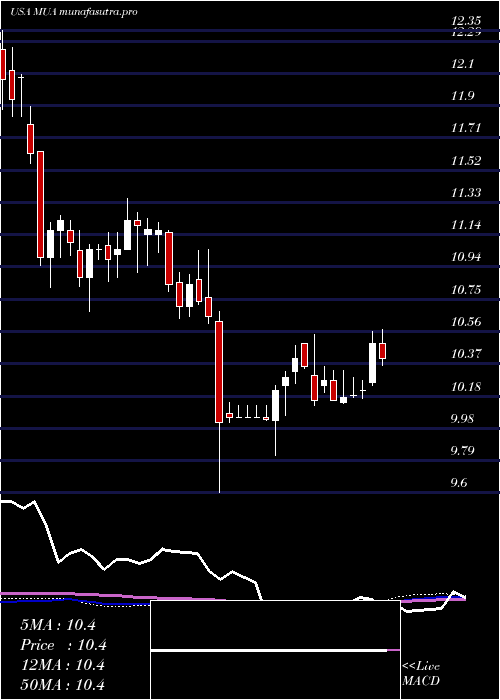Click the 9.6 price axis label
This screenshot has height=700, width=500.
(x=458, y=483)
